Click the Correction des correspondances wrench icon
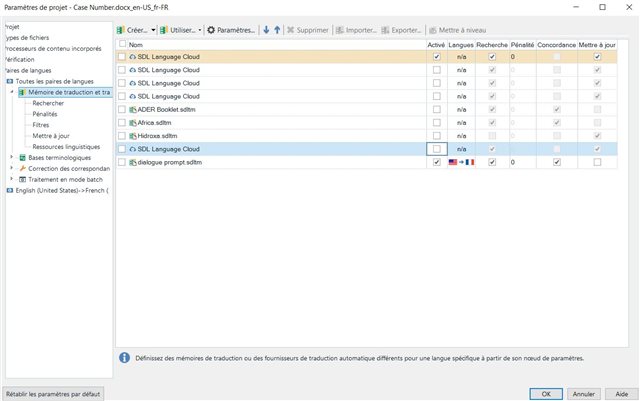Screen dimensions: 640x401 coord(23,168)
